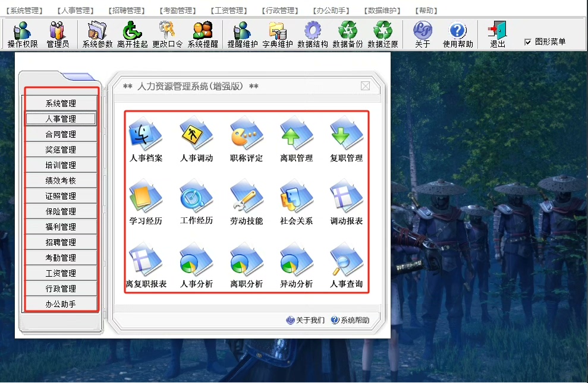Open 人事分析 chart icon

[x=196, y=265]
